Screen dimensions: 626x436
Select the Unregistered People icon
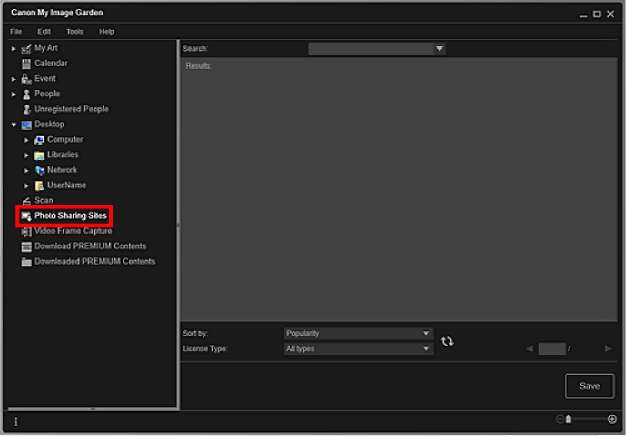tap(26, 109)
